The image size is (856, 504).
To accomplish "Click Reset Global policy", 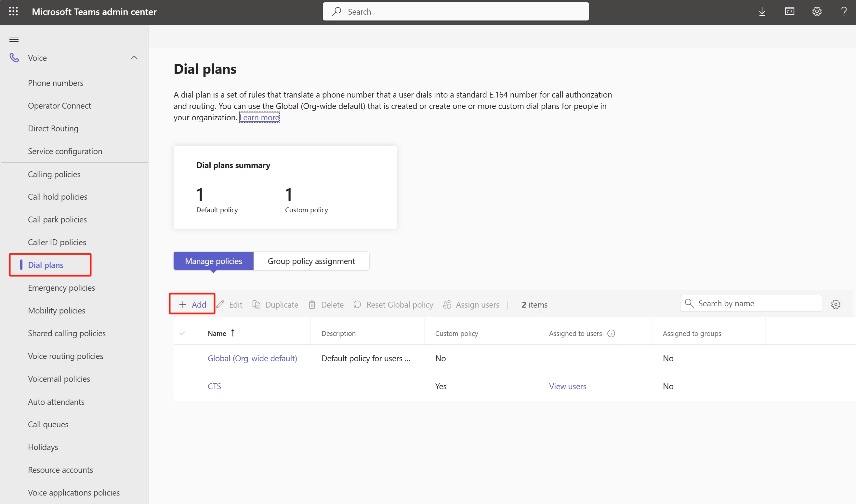I will pos(393,304).
